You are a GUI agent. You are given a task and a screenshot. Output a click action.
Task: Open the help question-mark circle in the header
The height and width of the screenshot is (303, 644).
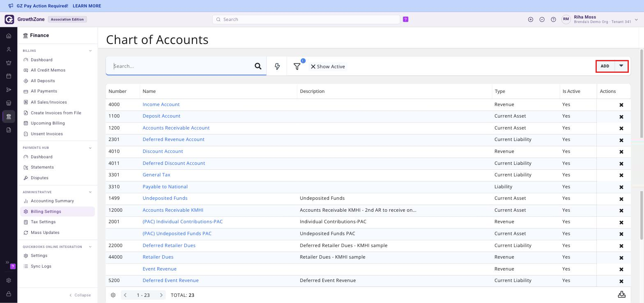[553, 19]
